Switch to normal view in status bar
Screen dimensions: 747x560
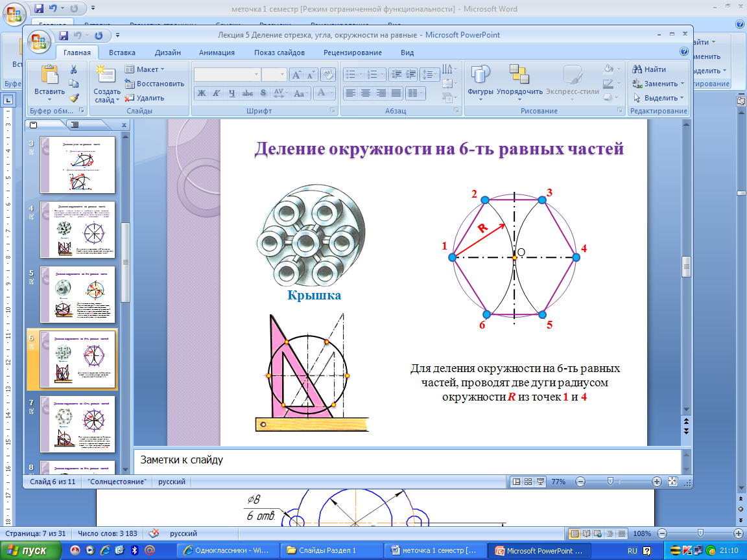pyautogui.click(x=516, y=482)
